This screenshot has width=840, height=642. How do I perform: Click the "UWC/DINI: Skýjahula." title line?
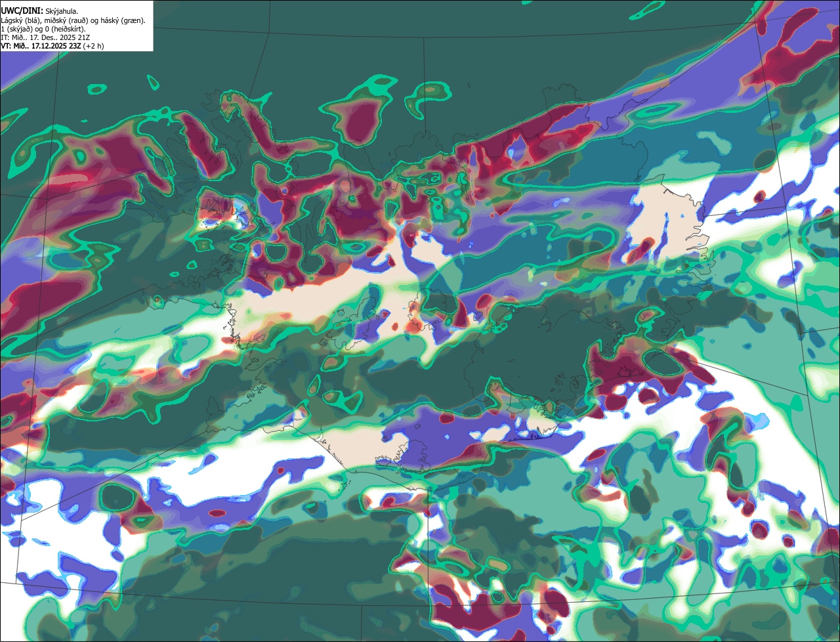[38, 11]
